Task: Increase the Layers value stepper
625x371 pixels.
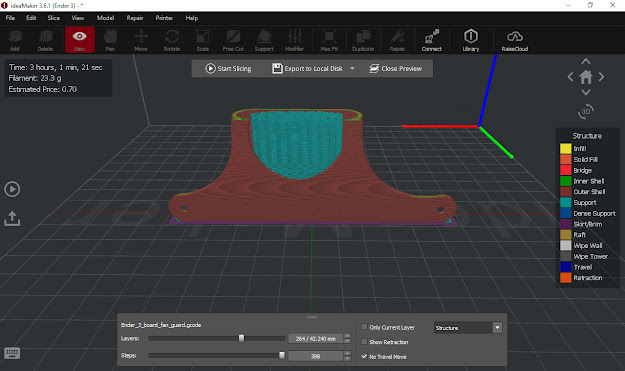Action: coord(347,336)
